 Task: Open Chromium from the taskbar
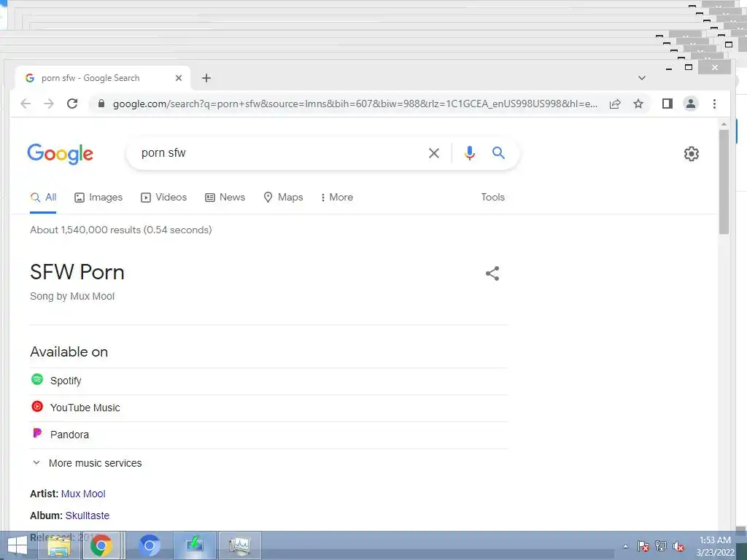[x=149, y=545]
